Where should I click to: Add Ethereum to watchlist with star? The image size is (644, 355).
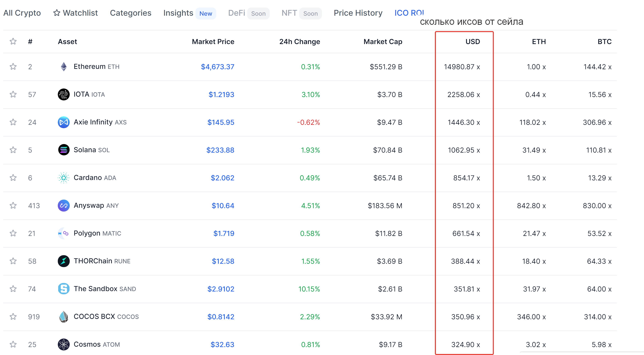(13, 67)
